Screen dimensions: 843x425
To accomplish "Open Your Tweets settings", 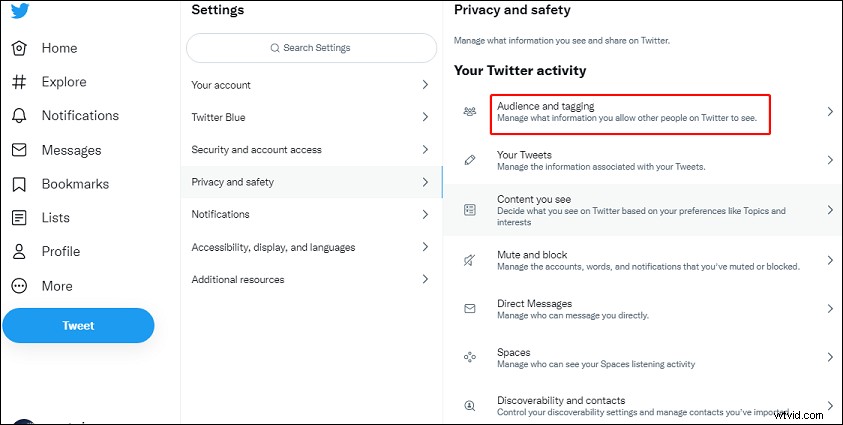I will pyautogui.click(x=643, y=160).
